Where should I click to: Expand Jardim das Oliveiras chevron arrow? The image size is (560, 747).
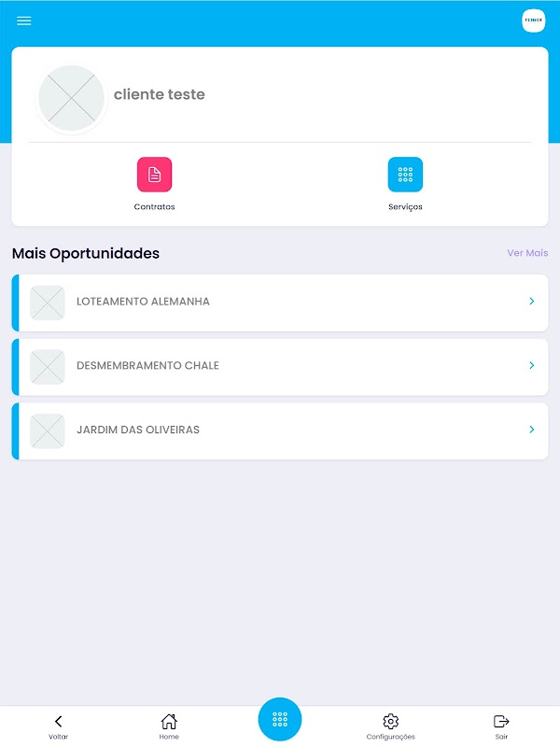(x=532, y=430)
